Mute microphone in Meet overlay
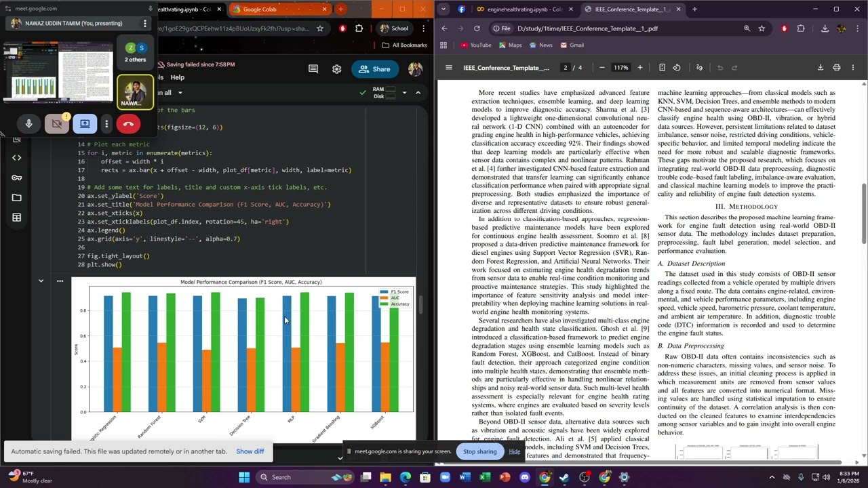This screenshot has width=868, height=488. (28, 124)
